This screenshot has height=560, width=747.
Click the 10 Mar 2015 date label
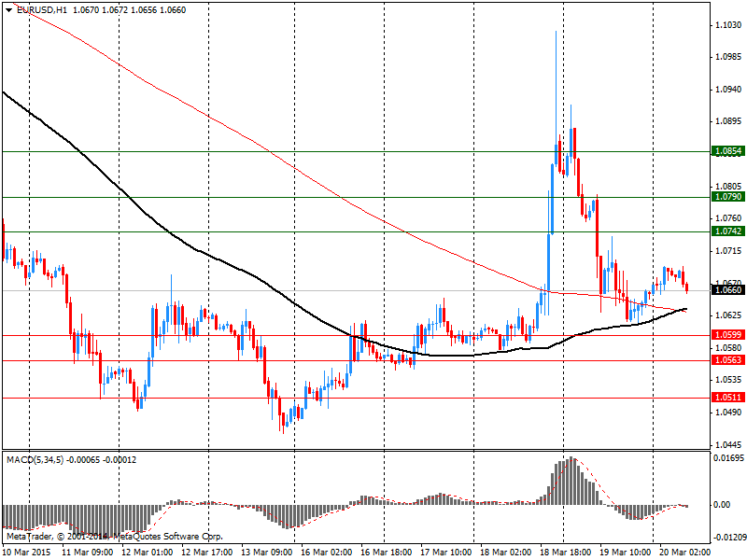(x=28, y=553)
